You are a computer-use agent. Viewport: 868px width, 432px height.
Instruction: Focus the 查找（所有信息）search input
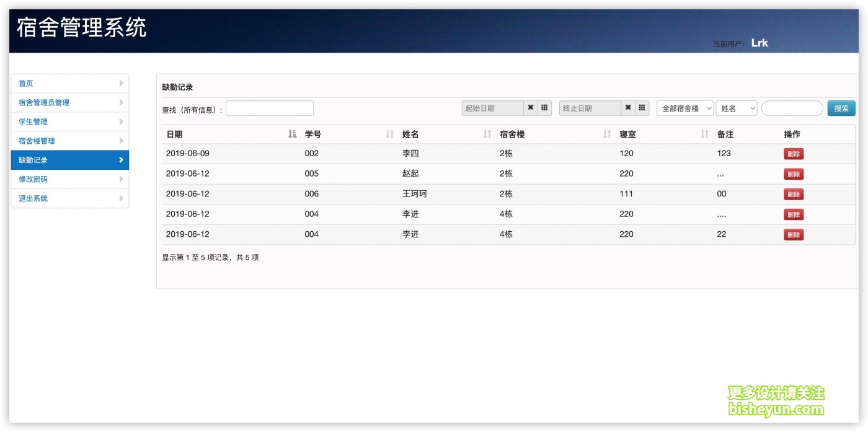[x=270, y=108]
